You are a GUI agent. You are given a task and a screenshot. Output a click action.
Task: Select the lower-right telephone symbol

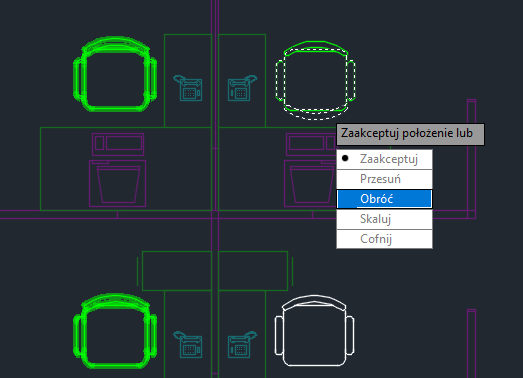click(x=242, y=345)
